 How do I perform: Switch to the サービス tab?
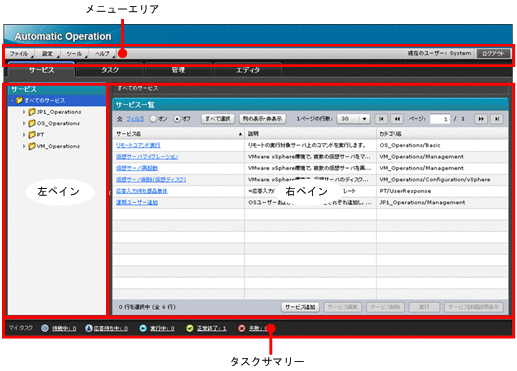coord(41,70)
